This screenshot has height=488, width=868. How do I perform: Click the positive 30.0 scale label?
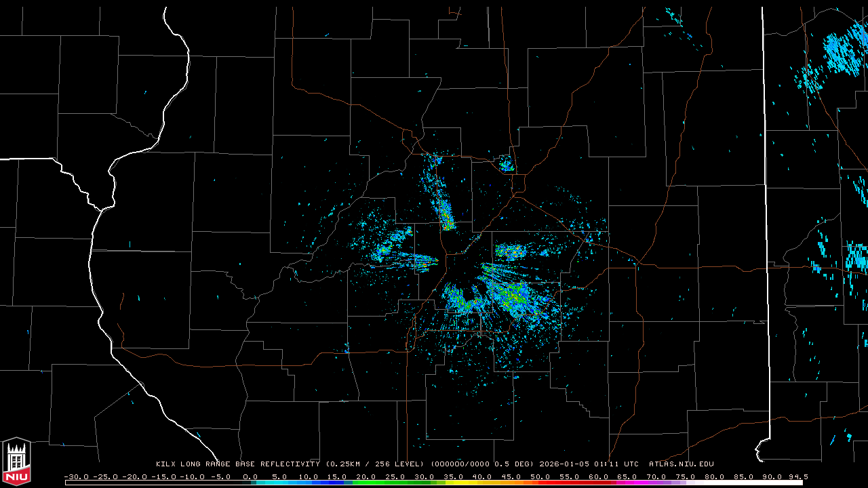point(424,476)
